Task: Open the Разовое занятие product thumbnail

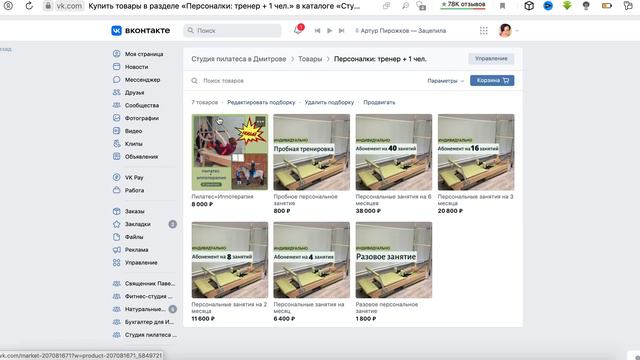Action: [394, 260]
